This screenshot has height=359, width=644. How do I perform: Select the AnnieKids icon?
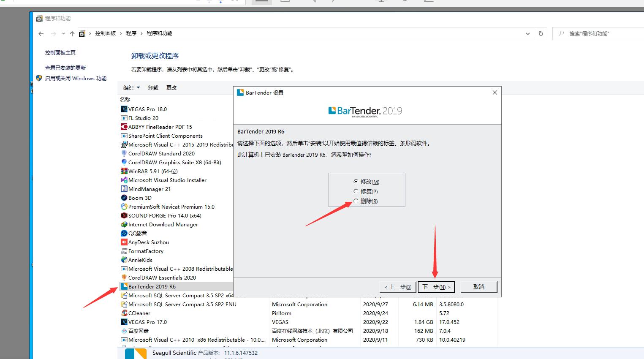tap(124, 260)
